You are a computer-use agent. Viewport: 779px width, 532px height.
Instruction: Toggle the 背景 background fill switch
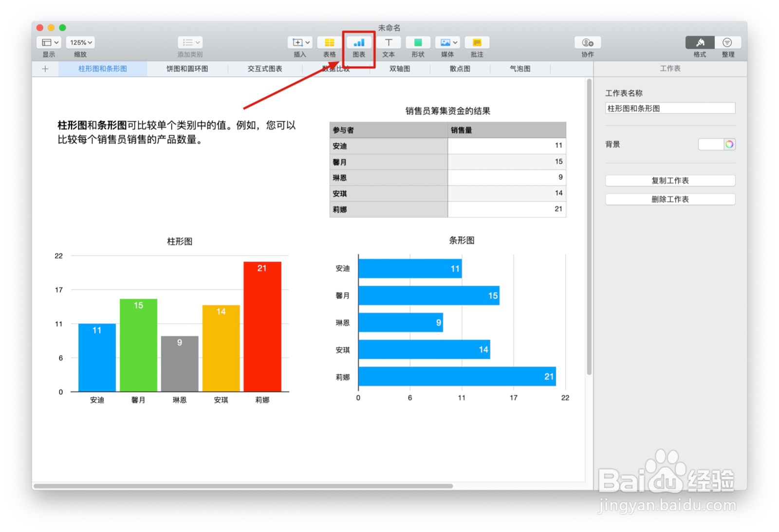tap(711, 144)
